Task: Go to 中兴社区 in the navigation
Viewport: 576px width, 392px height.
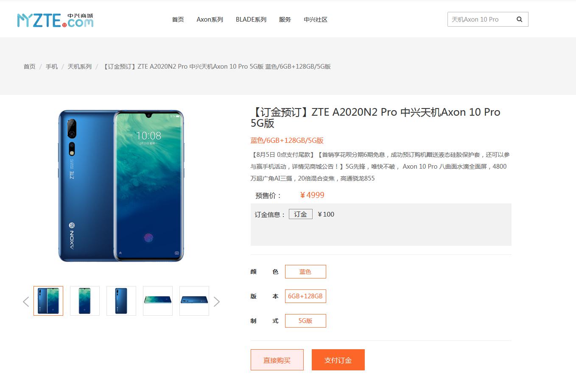Action: click(316, 19)
